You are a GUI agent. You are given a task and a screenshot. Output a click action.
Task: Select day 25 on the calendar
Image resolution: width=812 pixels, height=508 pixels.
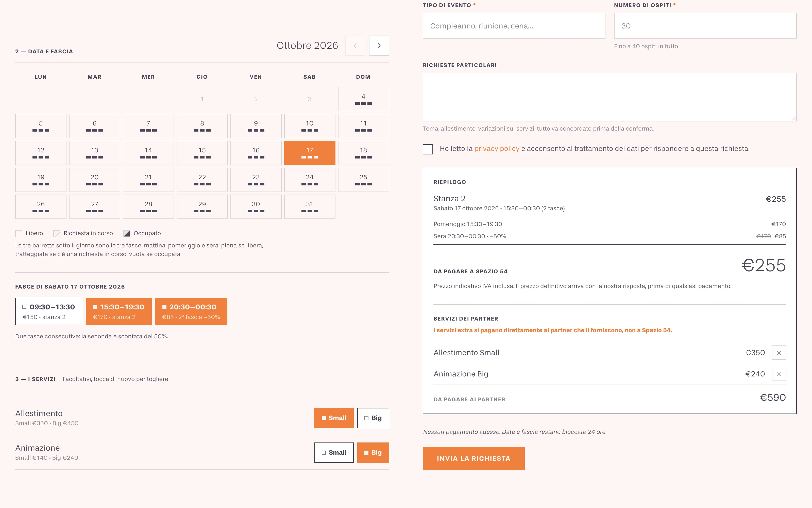[x=363, y=180]
